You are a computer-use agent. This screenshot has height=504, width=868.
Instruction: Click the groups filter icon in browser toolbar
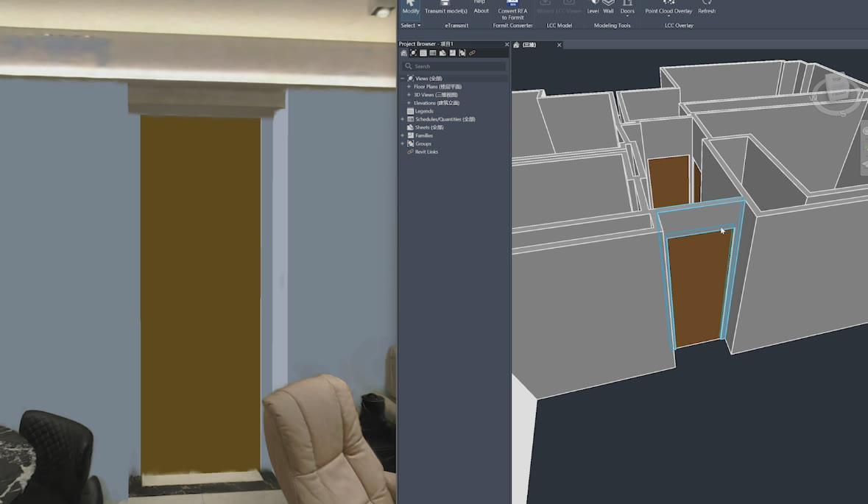pos(462,53)
